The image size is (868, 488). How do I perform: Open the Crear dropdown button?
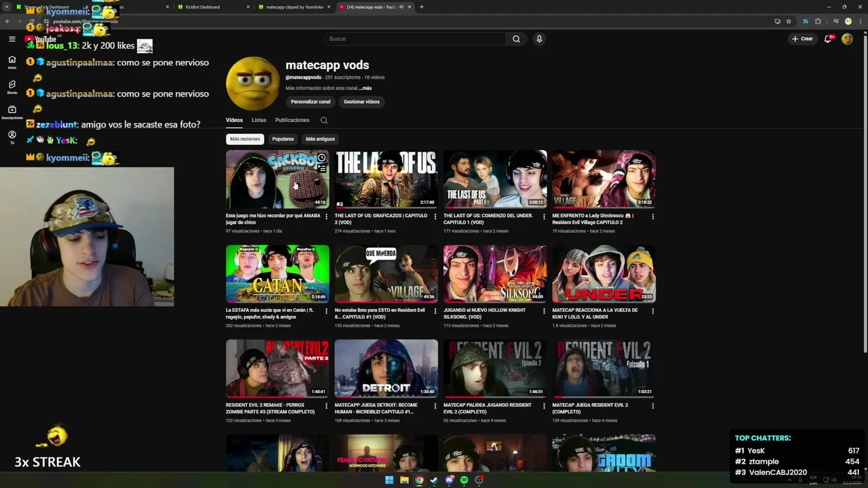click(x=802, y=39)
